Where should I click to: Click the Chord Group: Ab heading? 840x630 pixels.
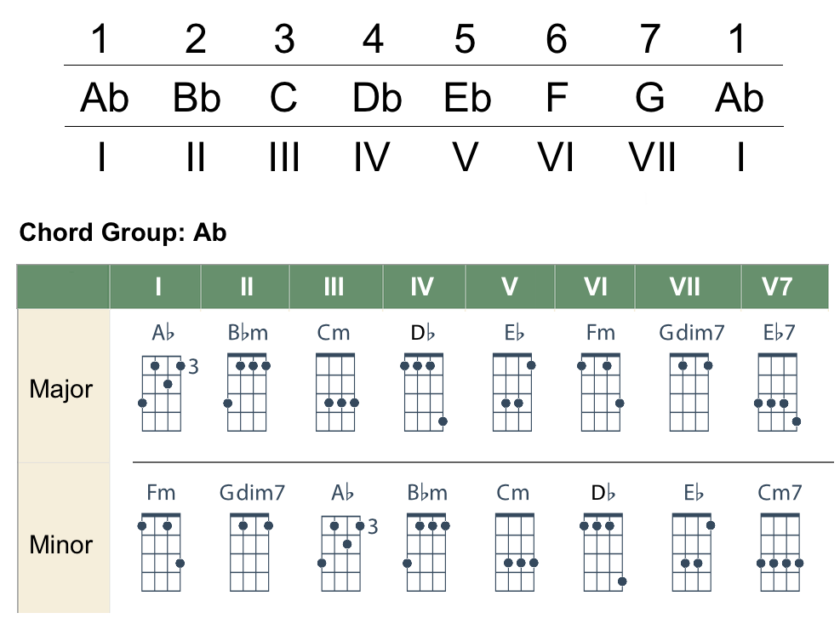tap(123, 232)
